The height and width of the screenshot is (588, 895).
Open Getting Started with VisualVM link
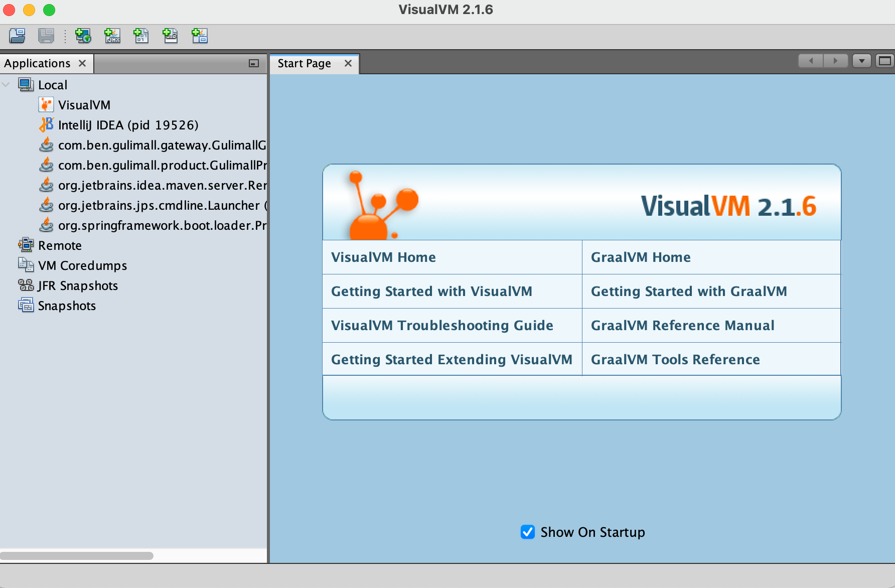[431, 291]
